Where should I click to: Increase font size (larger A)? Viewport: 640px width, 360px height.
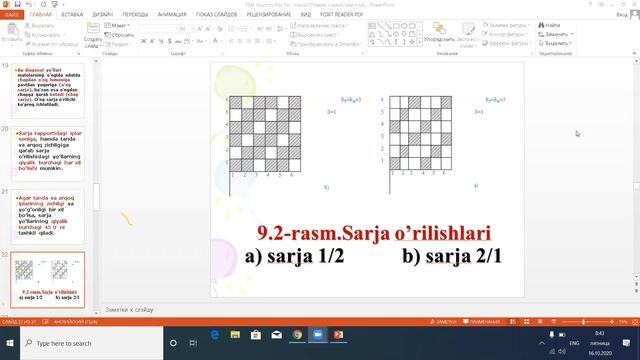click(x=200, y=29)
